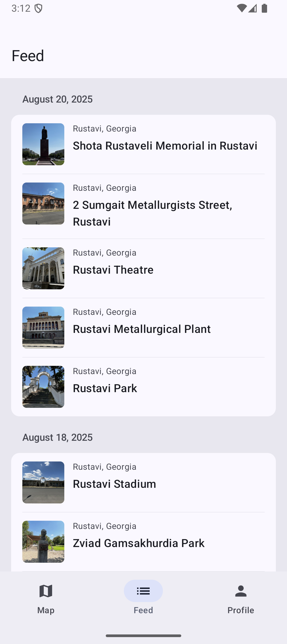This screenshot has height=644, width=287.
Task: Tap the Feed list icon
Action: point(143,591)
